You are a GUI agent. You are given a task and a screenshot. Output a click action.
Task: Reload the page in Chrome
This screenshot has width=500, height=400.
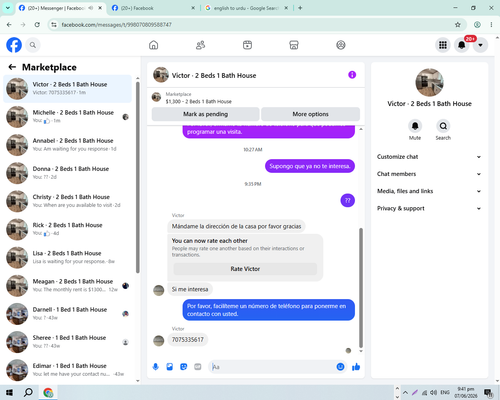37,25
